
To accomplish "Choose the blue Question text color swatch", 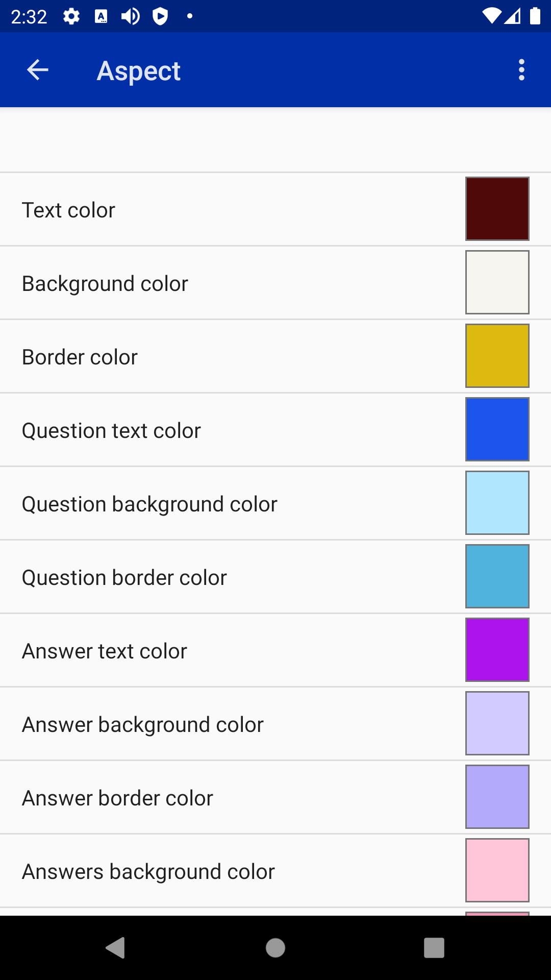I will click(x=497, y=429).
